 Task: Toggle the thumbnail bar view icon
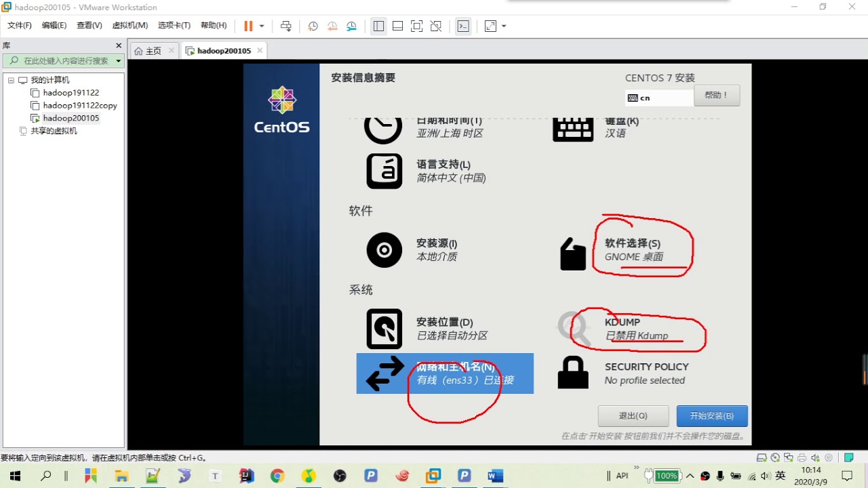tap(397, 26)
